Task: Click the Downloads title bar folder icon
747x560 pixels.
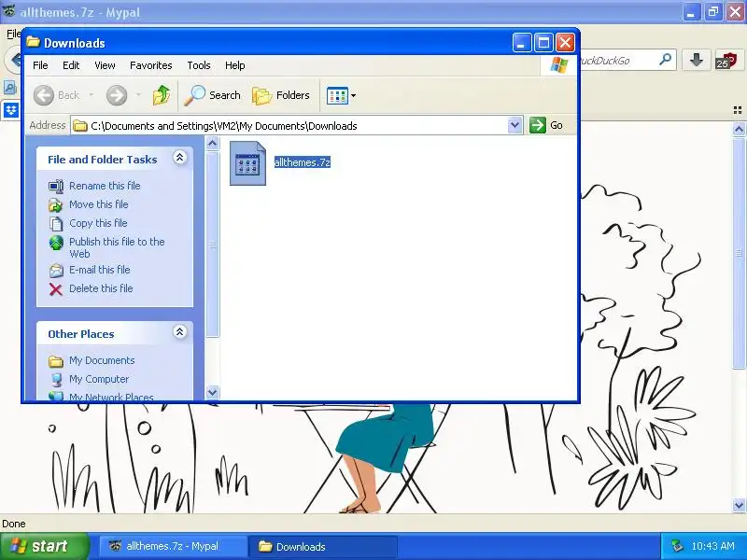Action: pyautogui.click(x=33, y=42)
